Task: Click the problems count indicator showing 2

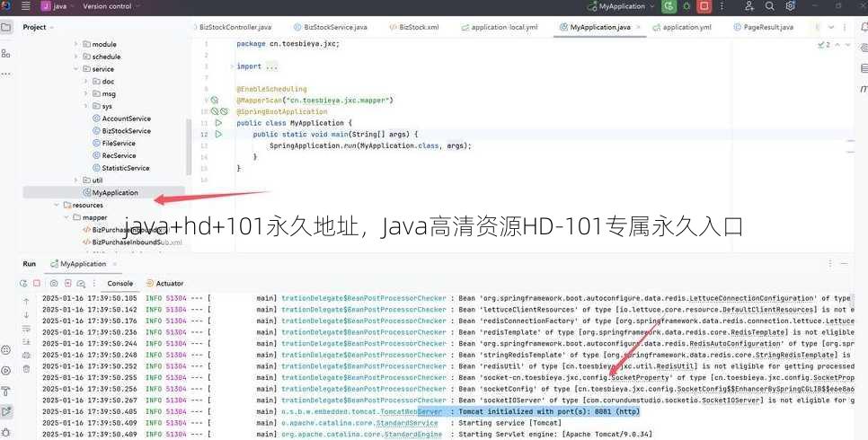Action: coord(824,45)
